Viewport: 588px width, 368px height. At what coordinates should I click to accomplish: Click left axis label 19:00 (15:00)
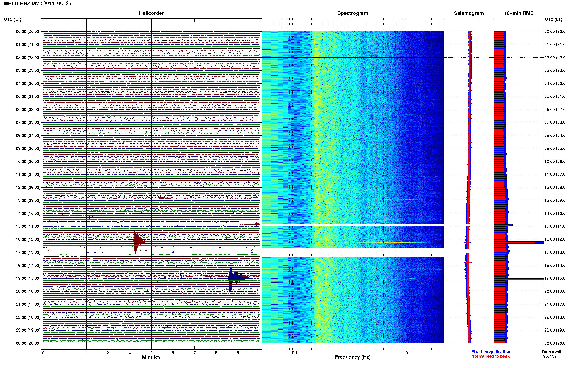coord(28,278)
